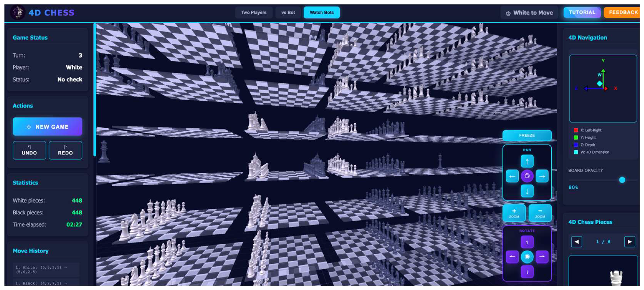Click the 'Black pieces:' count 448

coord(77,212)
